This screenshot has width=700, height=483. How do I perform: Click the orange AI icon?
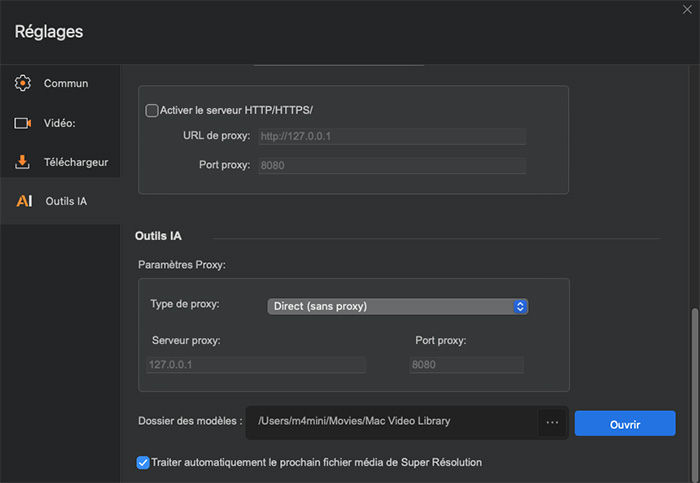pyautogui.click(x=24, y=201)
